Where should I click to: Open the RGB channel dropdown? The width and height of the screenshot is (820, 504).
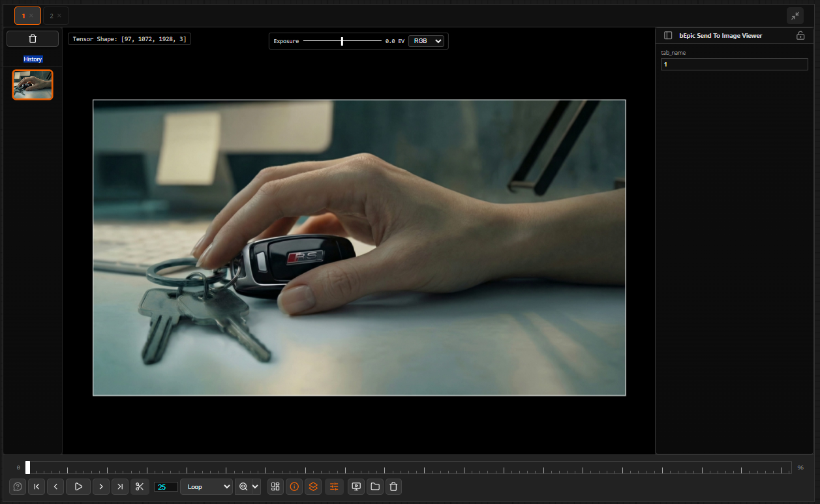426,41
